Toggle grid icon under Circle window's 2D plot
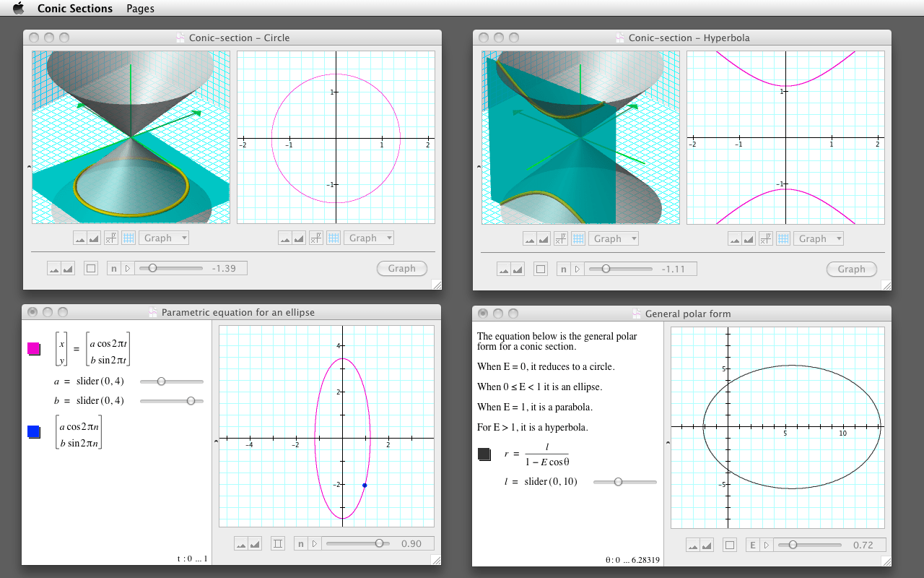 click(x=333, y=238)
